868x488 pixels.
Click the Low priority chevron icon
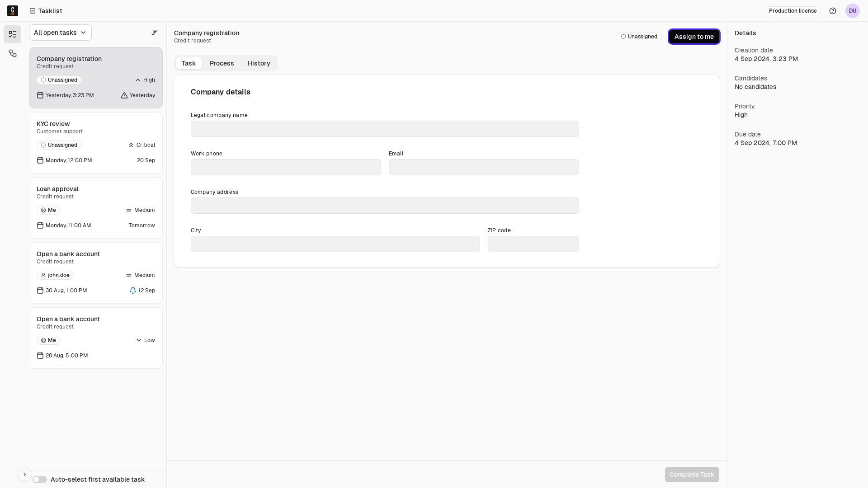pos(139,340)
